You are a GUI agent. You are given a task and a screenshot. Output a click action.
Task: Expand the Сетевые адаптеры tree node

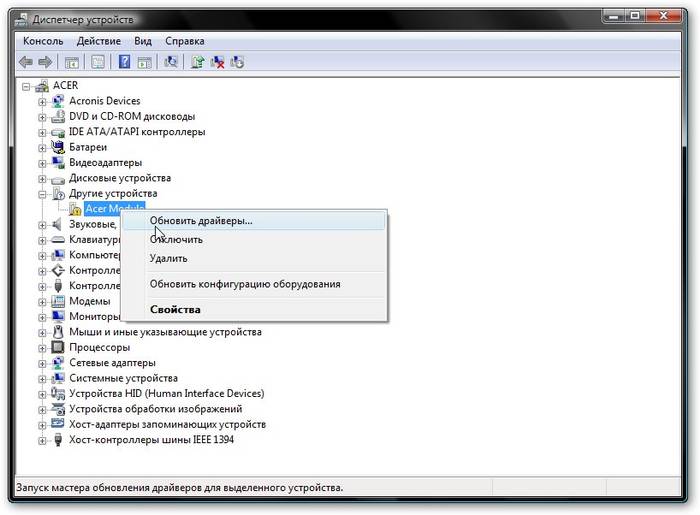[42, 363]
